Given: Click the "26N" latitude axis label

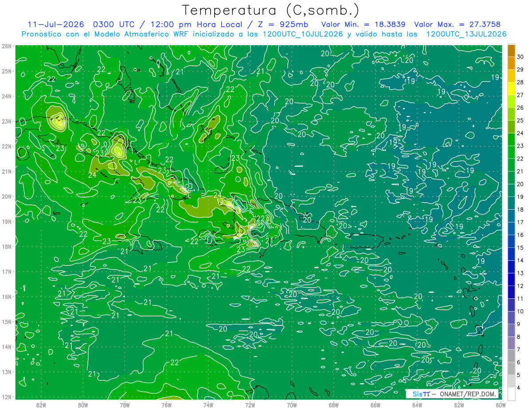Looking at the screenshot, I should pos(6,46).
